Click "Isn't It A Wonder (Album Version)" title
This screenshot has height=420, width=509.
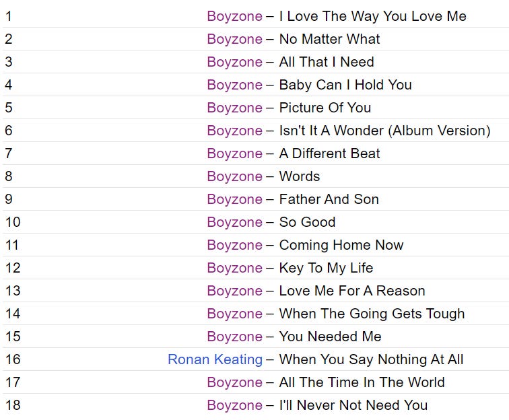[x=384, y=131]
